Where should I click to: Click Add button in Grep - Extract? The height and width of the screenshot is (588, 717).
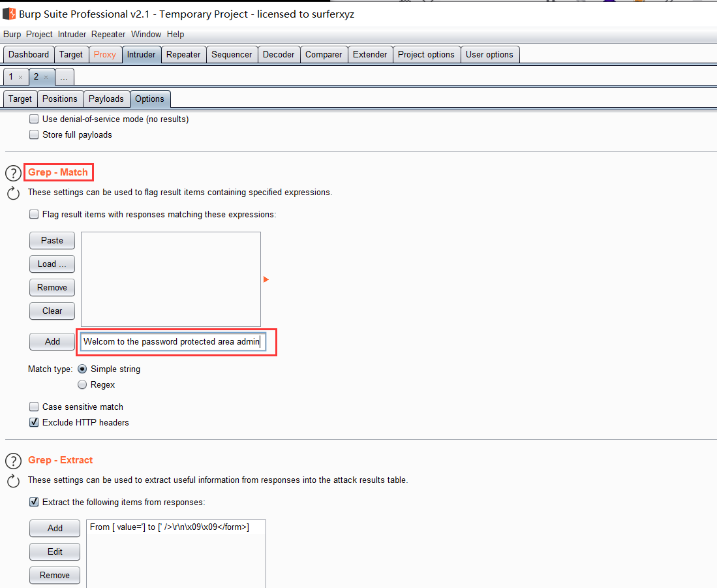55,528
